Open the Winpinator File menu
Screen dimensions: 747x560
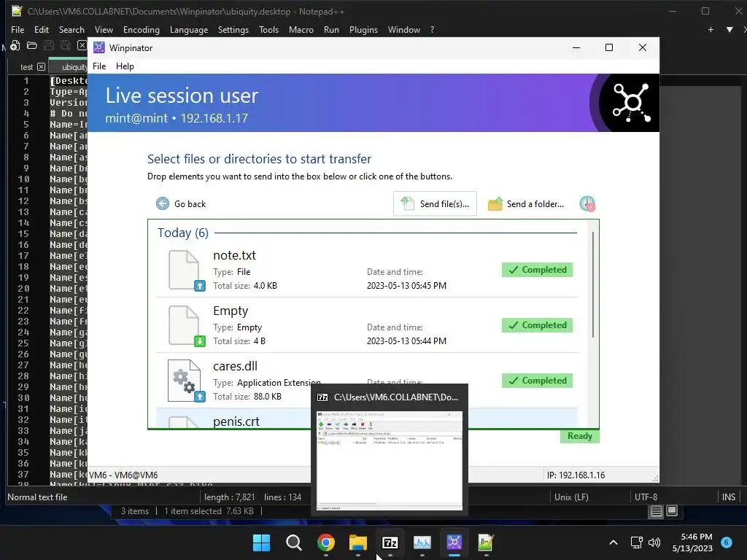(x=99, y=66)
